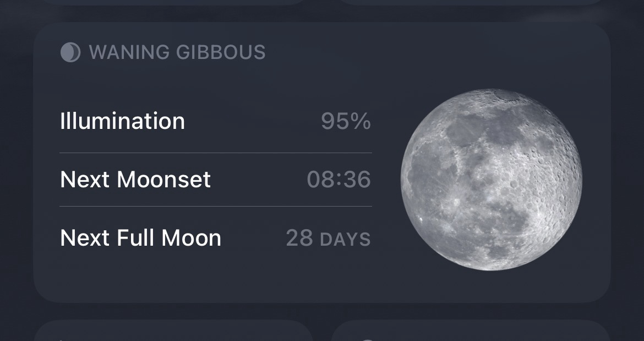Tap the waning gibbous phase icon
The height and width of the screenshot is (341, 644).
[70, 52]
